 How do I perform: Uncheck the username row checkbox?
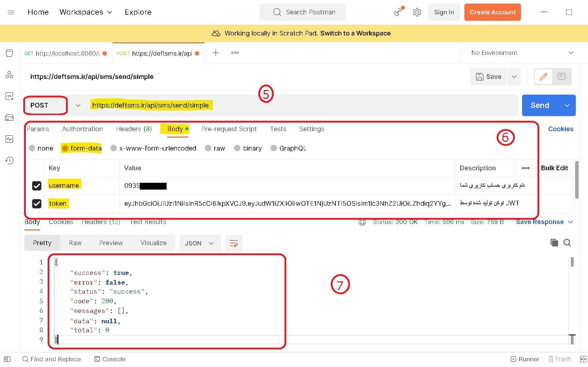(37, 186)
